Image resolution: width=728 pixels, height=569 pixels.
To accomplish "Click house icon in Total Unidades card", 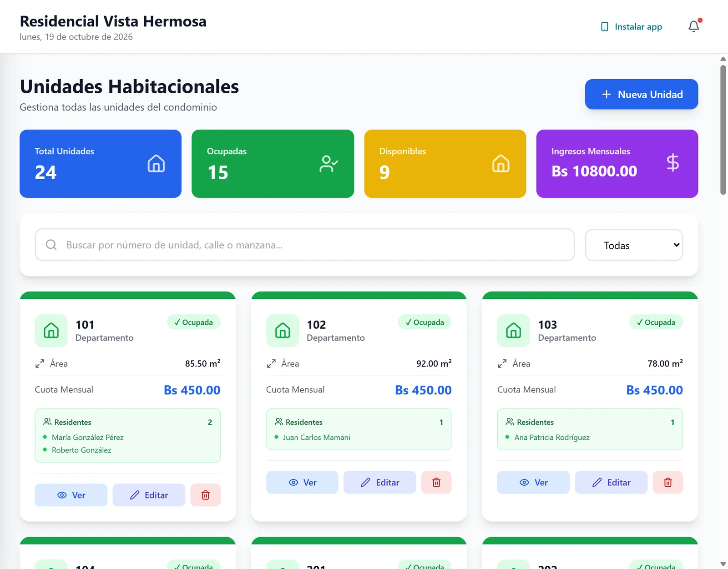I will 156,163.
